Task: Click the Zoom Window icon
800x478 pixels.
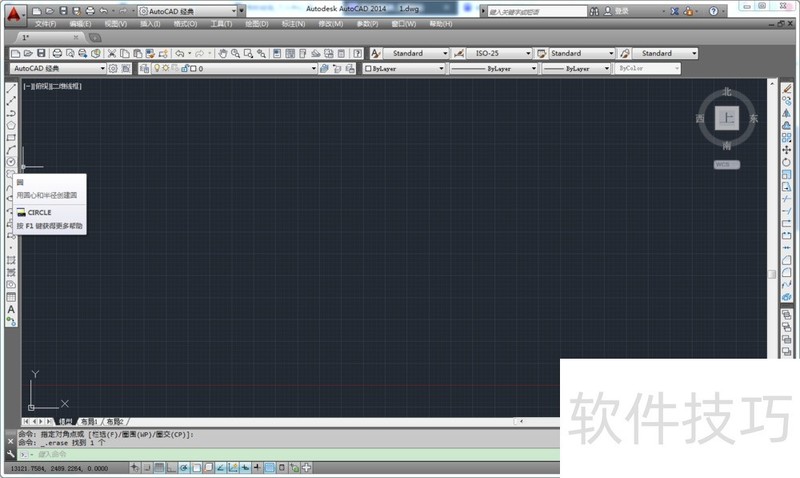Action: (248, 53)
